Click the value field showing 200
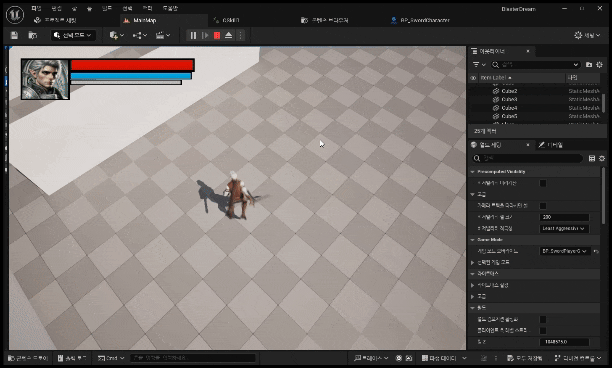Viewport: 612px width, 368px height. point(564,217)
